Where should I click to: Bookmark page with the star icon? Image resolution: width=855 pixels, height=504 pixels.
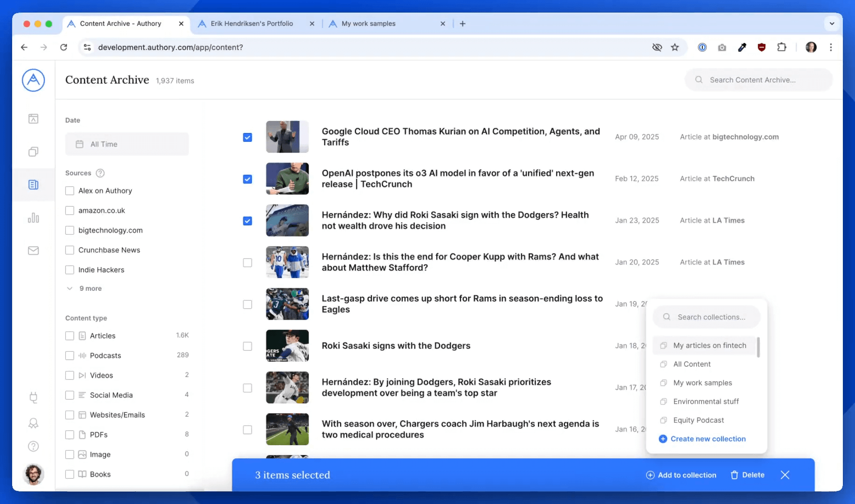click(x=675, y=47)
